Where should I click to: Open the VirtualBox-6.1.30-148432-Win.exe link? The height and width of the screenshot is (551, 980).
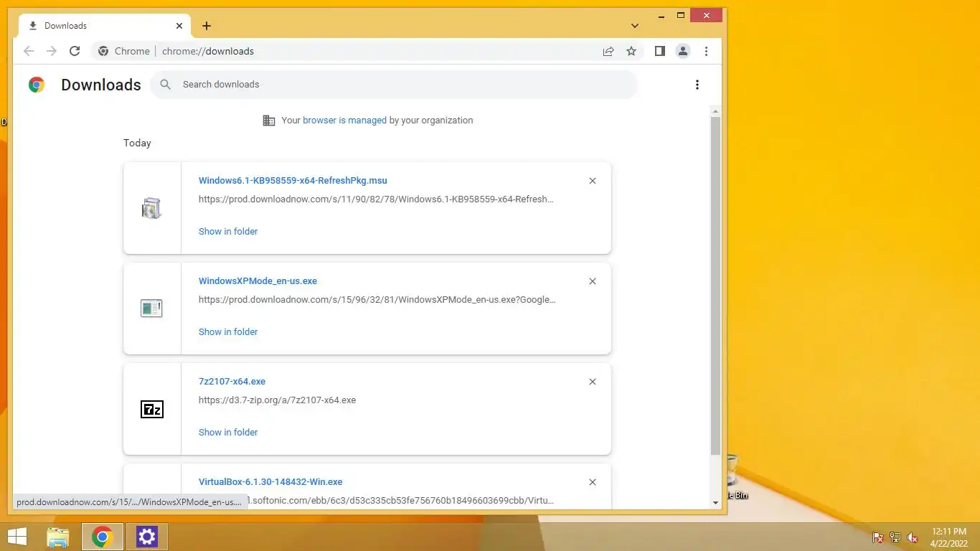(x=270, y=482)
